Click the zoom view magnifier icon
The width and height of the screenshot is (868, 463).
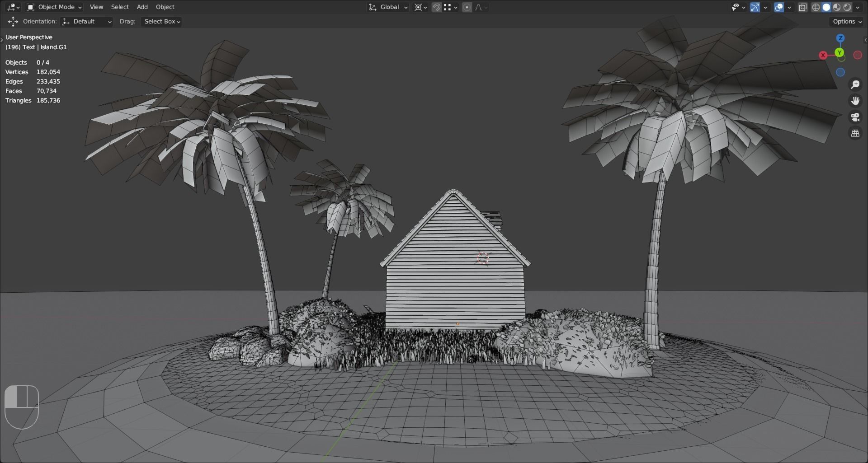(x=855, y=84)
